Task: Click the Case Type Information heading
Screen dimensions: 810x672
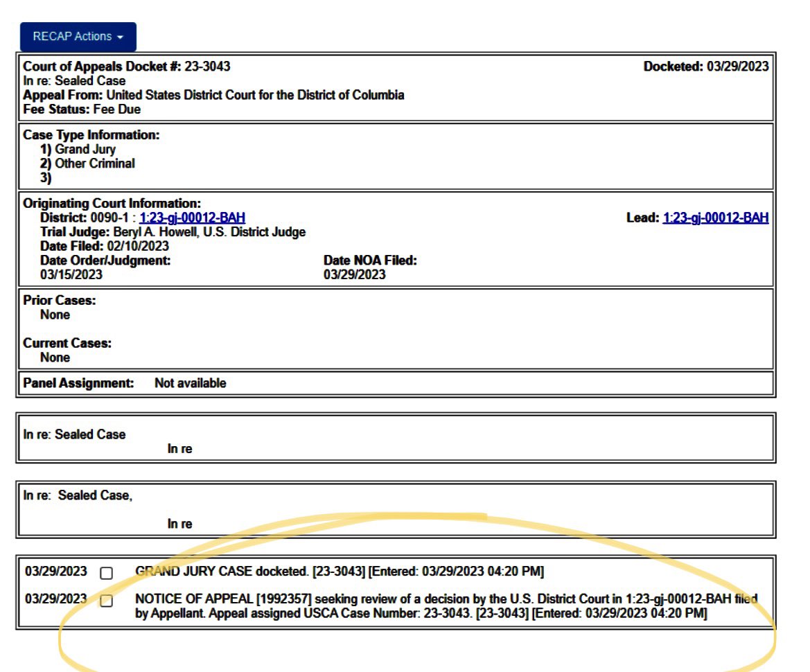Action: point(91,135)
